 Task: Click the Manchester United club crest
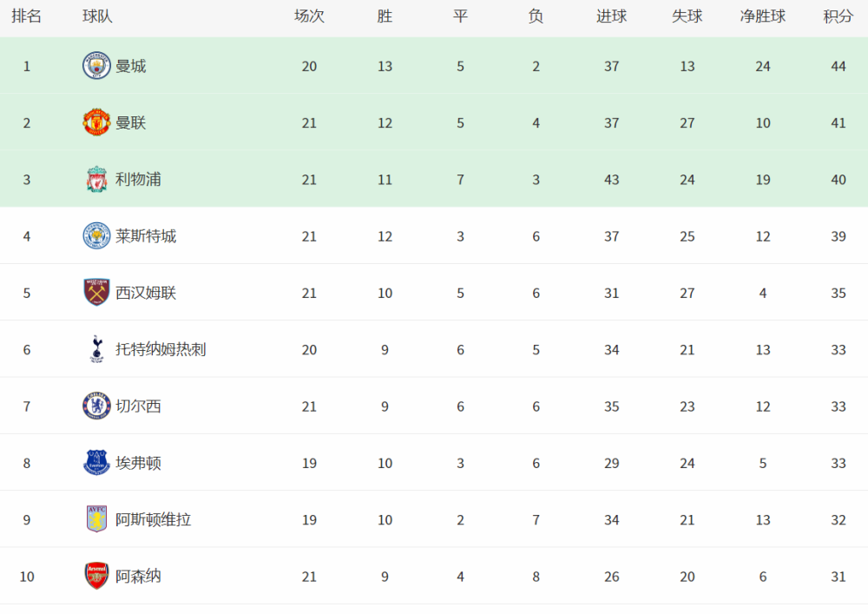[x=96, y=122]
